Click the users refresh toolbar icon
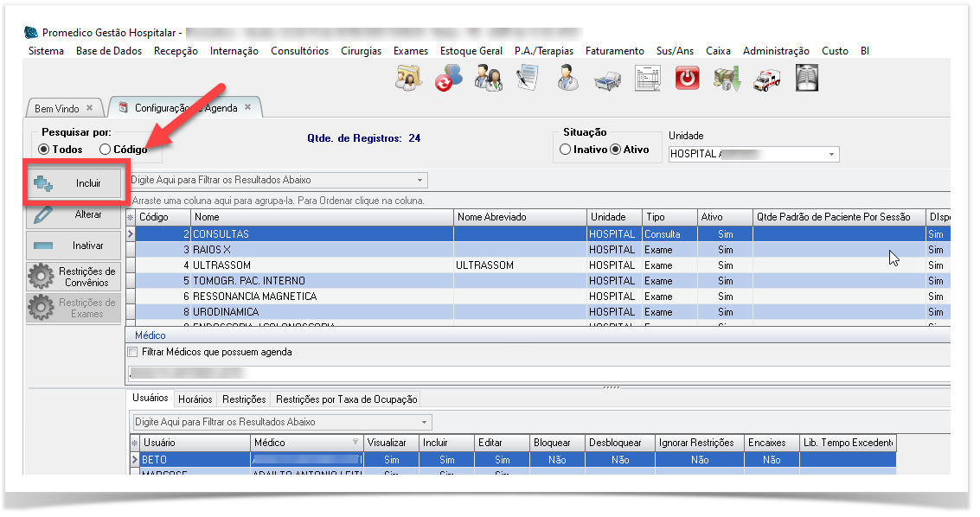This screenshot has width=980, height=517. (448, 80)
